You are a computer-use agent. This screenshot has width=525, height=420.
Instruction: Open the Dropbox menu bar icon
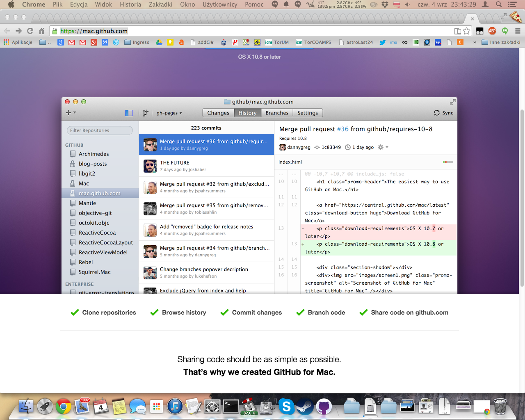click(385, 5)
